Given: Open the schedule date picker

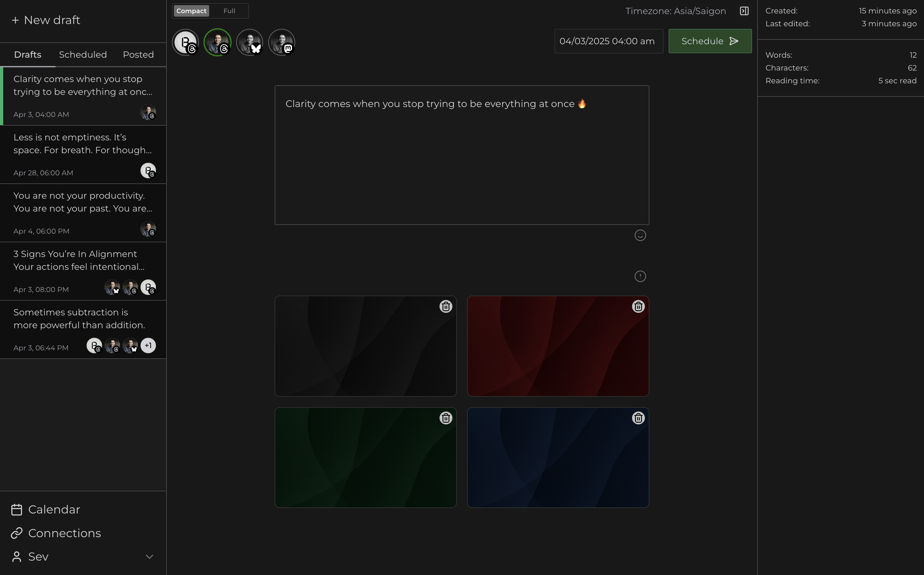Looking at the screenshot, I should click(608, 41).
